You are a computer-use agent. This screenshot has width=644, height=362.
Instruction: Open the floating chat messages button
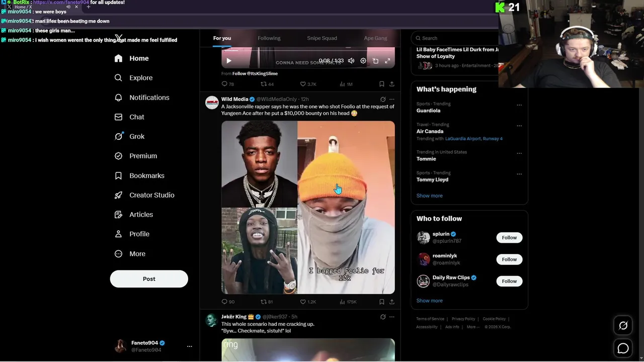click(x=623, y=348)
